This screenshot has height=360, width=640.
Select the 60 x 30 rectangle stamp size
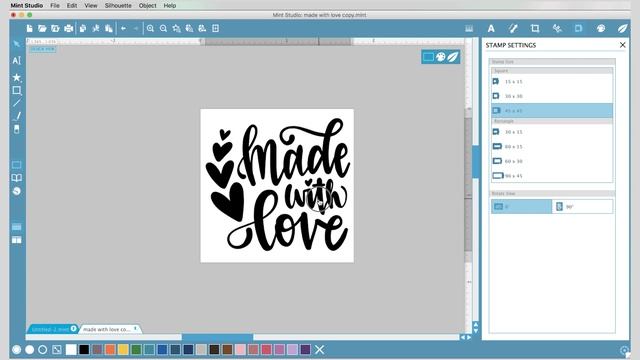[x=552, y=161]
